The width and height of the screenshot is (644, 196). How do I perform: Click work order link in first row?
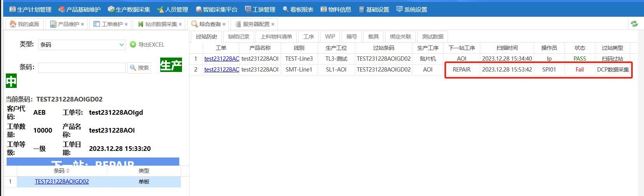click(x=222, y=59)
